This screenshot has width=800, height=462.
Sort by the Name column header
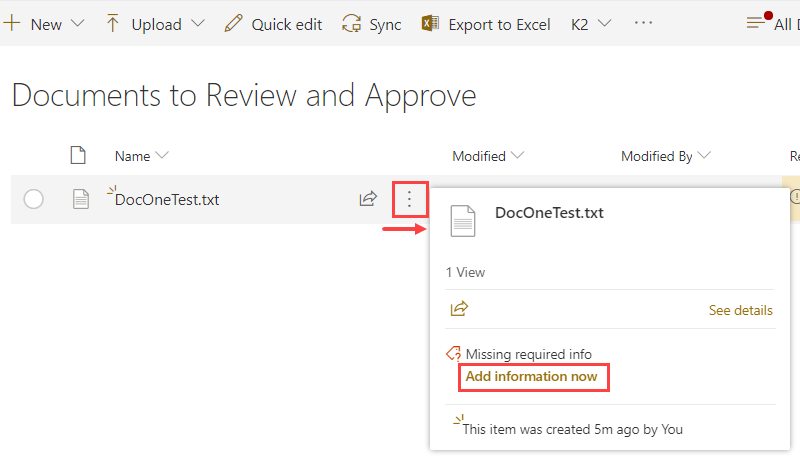coord(132,156)
